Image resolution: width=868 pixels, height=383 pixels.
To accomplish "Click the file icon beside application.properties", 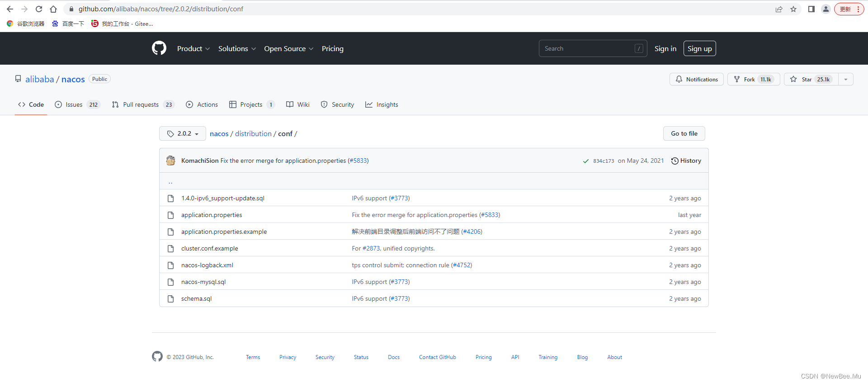I will [170, 215].
